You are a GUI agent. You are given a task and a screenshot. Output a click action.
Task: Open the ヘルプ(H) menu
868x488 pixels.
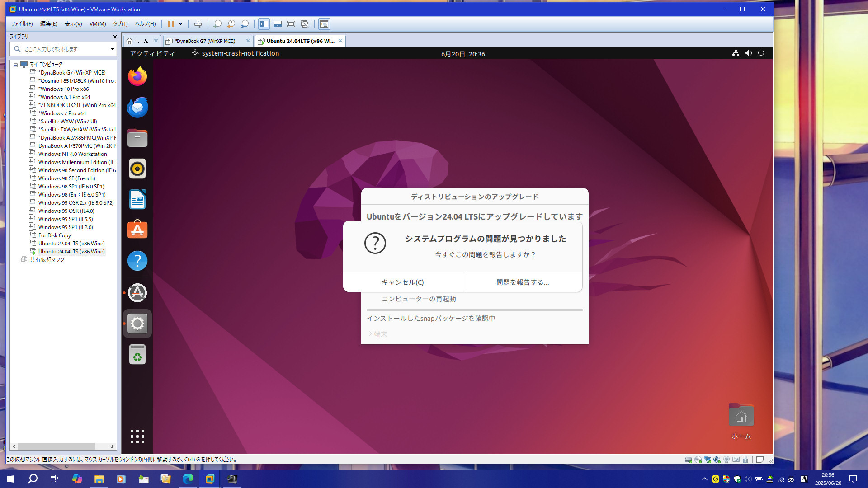[145, 24]
